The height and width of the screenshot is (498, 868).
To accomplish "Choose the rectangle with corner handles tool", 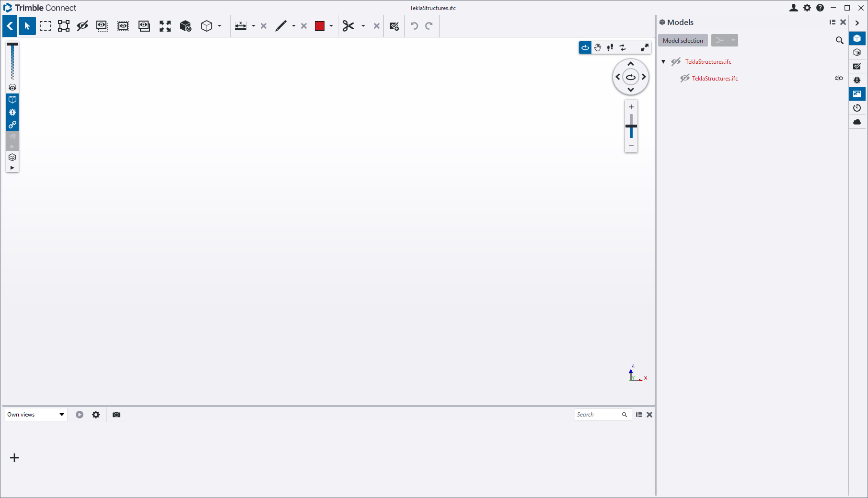I will [64, 26].
